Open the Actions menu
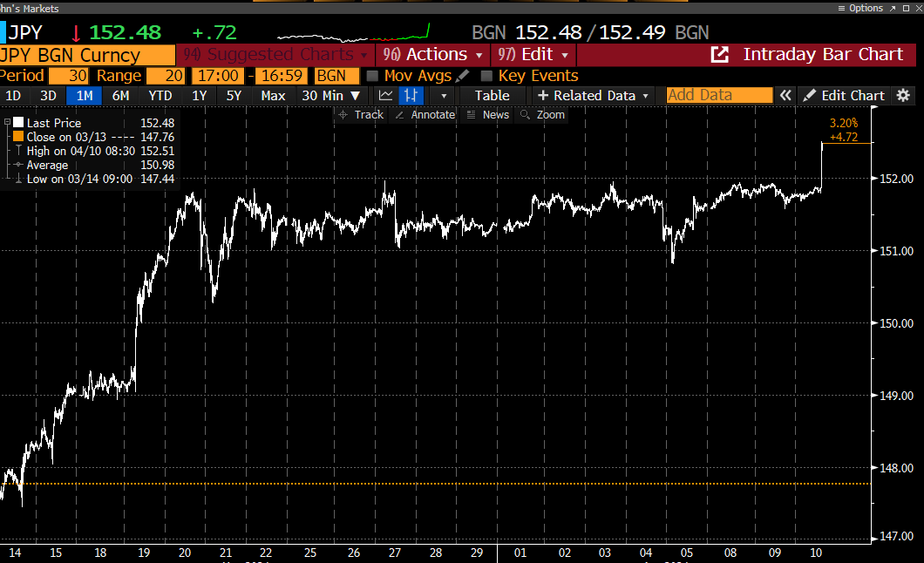 (432, 55)
